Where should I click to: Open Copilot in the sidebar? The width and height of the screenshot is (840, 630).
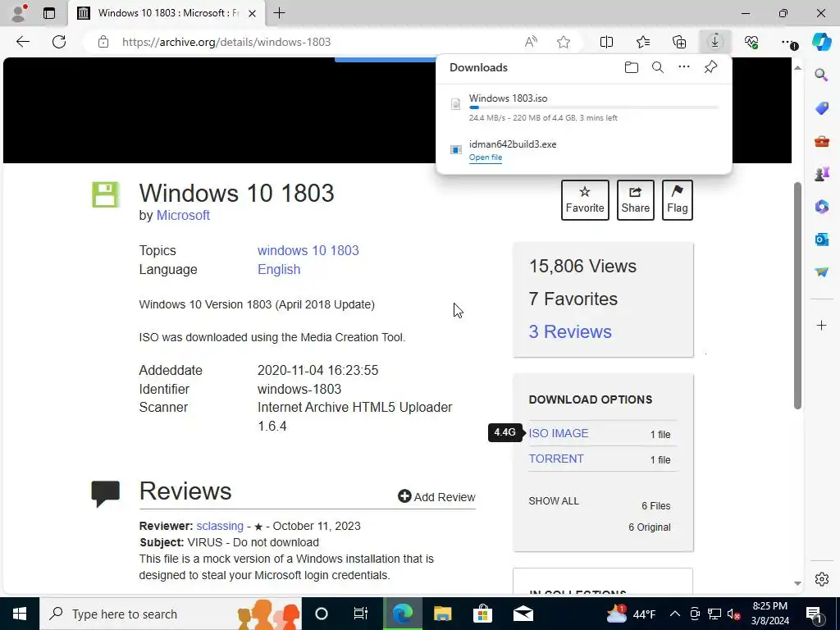tap(821, 42)
